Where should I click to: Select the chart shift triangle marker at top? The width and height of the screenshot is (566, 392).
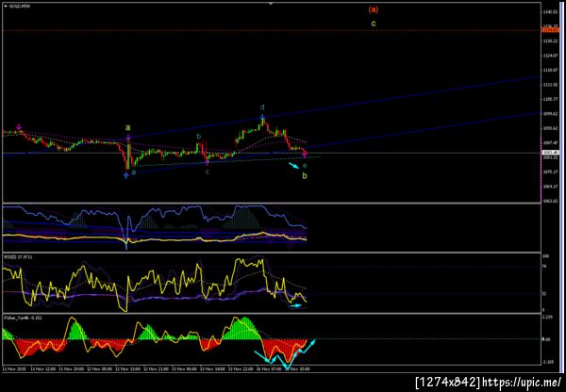[x=271, y=4]
